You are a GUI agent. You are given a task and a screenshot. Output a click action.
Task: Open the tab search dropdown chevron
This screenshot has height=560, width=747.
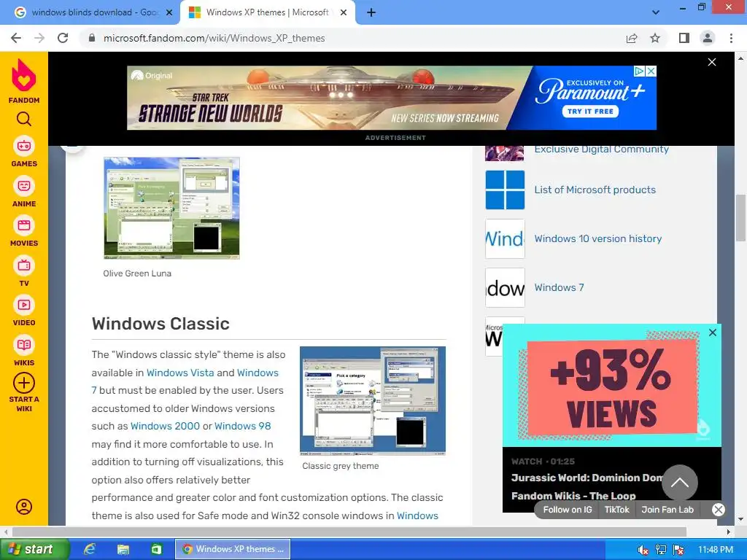point(656,12)
